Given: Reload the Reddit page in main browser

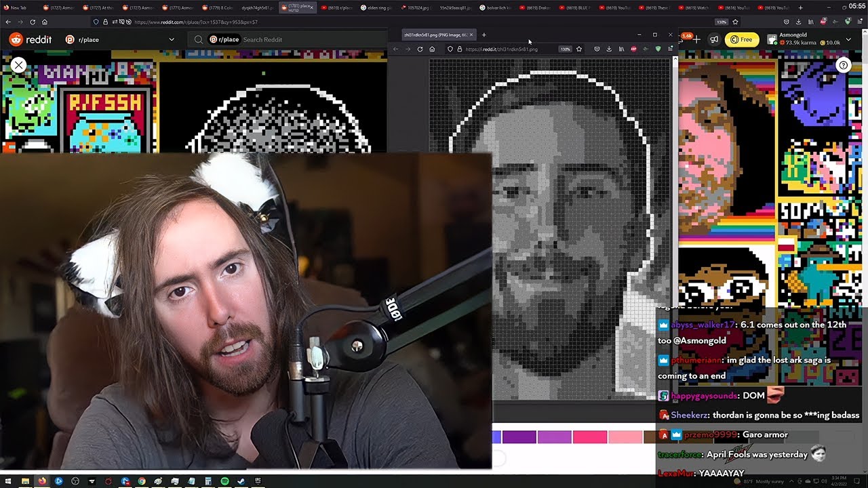Looking at the screenshot, I should [x=33, y=22].
